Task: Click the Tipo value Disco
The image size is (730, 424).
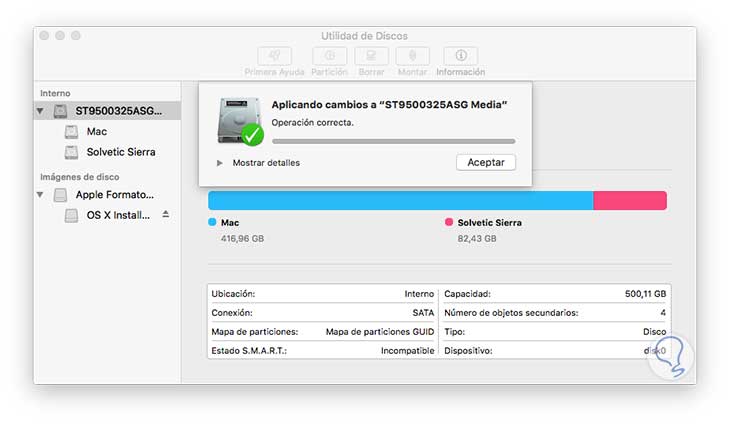Action: coord(655,332)
